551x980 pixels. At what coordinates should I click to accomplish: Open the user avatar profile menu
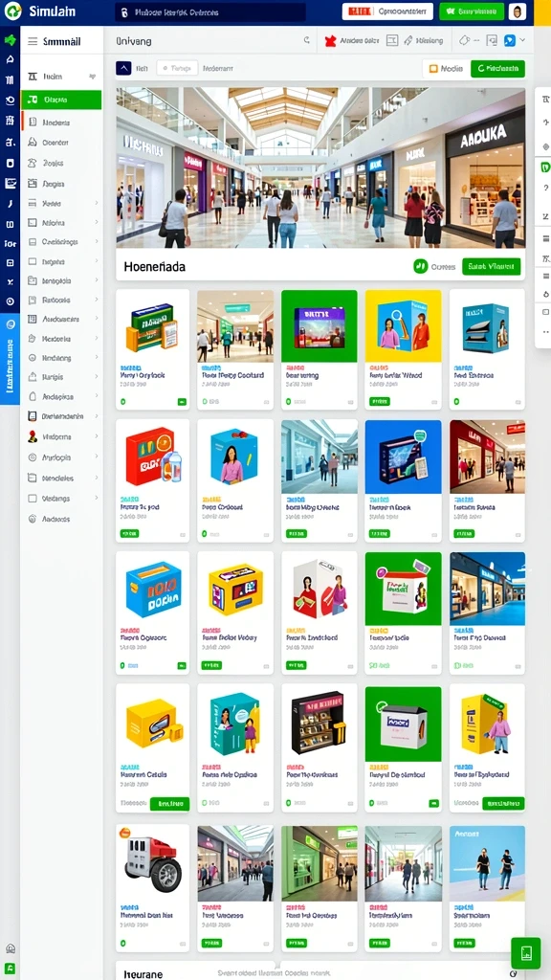click(517, 11)
